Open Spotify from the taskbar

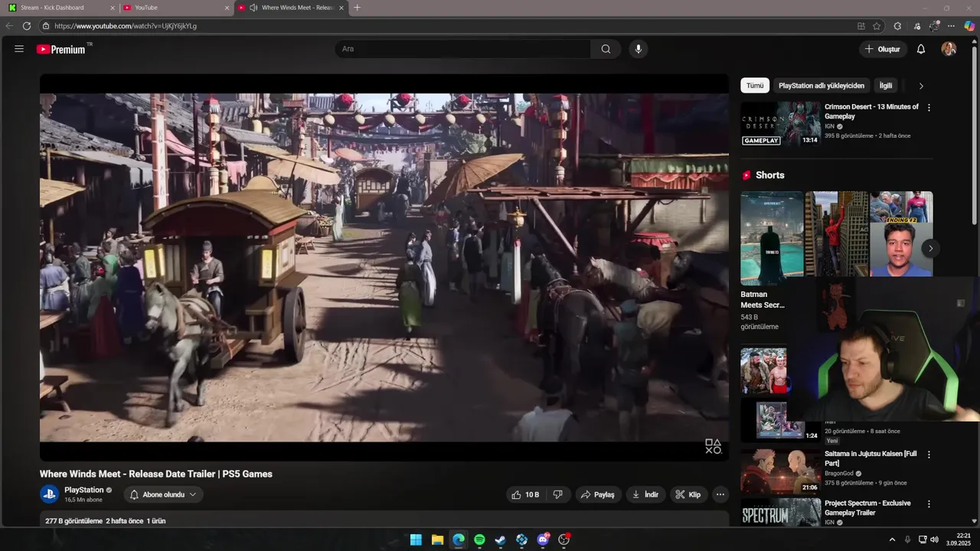point(479,540)
